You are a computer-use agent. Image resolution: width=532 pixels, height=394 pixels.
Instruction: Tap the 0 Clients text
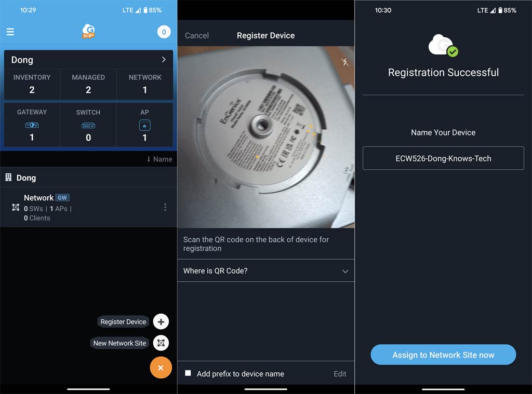pos(37,218)
